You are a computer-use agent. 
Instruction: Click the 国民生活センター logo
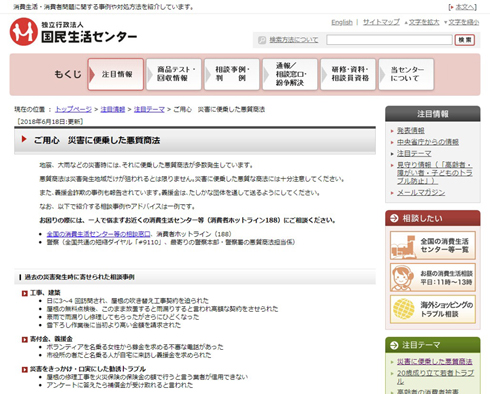(x=73, y=32)
